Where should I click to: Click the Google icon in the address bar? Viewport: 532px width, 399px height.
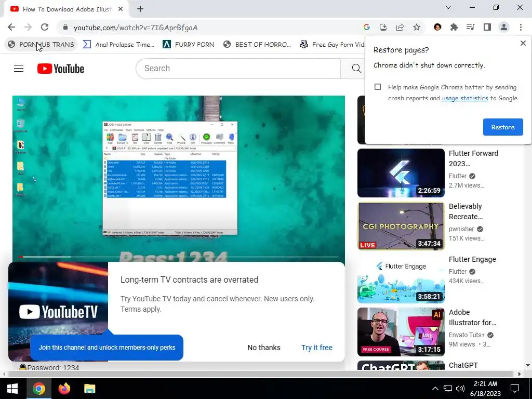coord(366,27)
